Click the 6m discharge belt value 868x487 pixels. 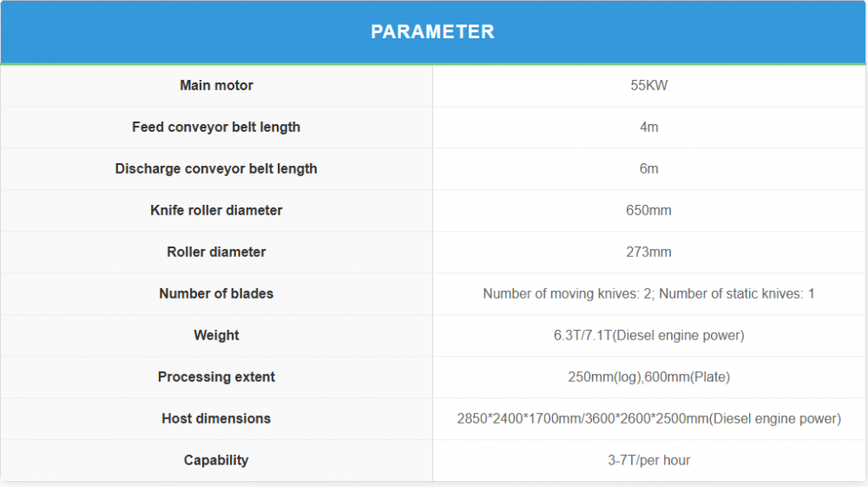648,168
